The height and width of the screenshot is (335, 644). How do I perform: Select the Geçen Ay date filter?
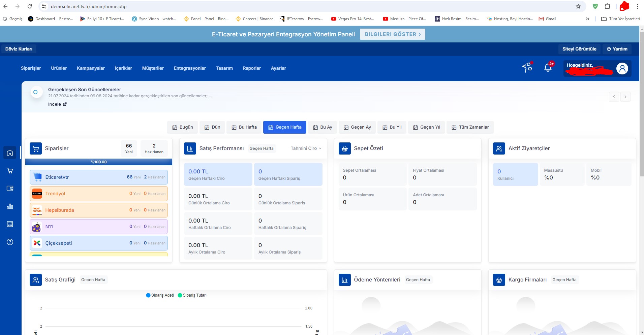[357, 127]
